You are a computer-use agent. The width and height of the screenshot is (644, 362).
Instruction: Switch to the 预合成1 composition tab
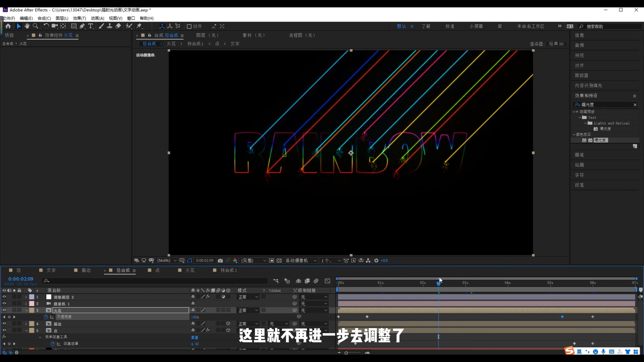[x=229, y=270]
